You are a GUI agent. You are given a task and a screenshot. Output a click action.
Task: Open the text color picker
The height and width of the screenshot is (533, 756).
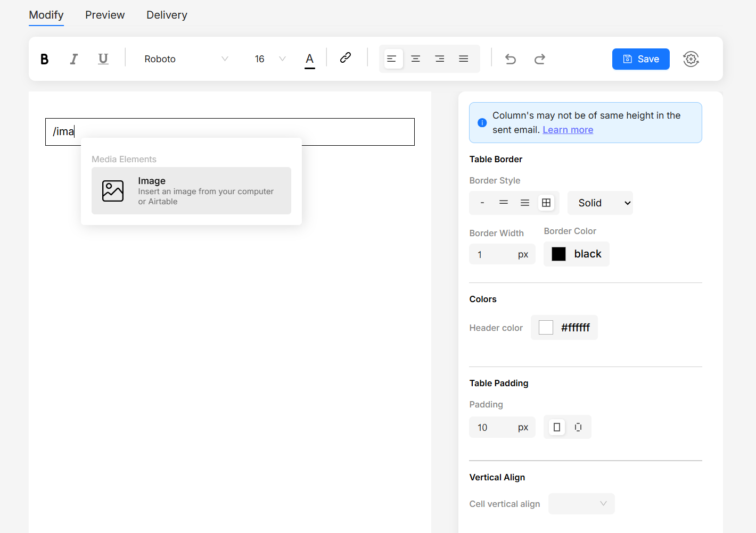tap(309, 59)
